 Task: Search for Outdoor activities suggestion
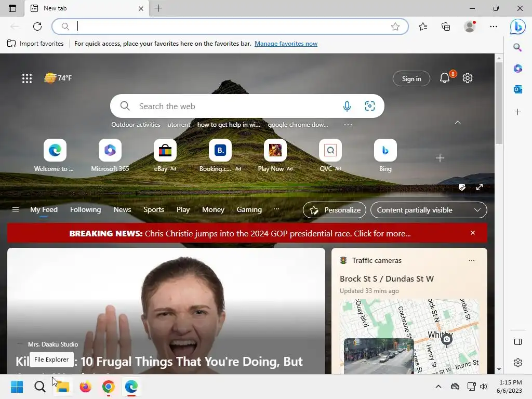tap(136, 125)
